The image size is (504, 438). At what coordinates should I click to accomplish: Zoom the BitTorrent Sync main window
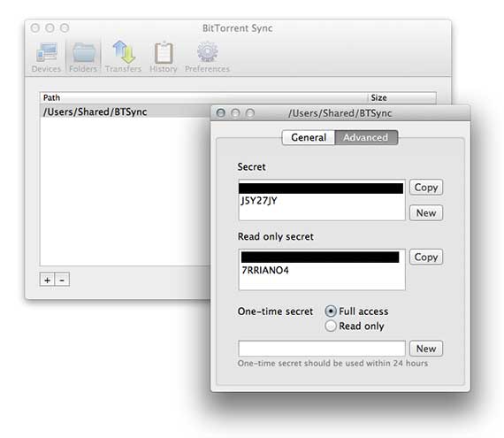[65, 28]
